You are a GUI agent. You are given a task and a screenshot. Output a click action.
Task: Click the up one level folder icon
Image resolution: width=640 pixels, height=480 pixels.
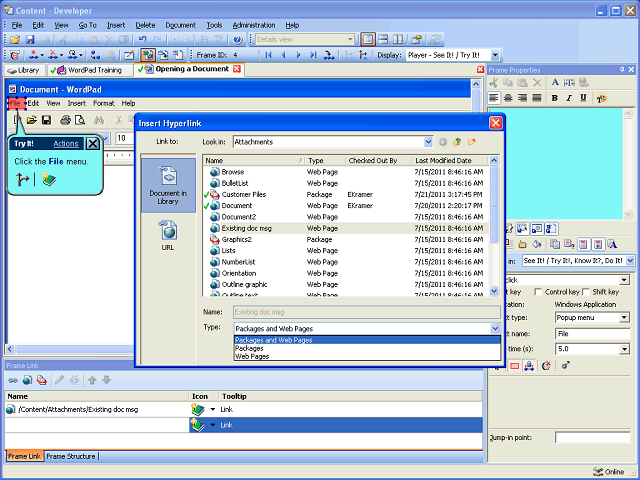(457, 142)
